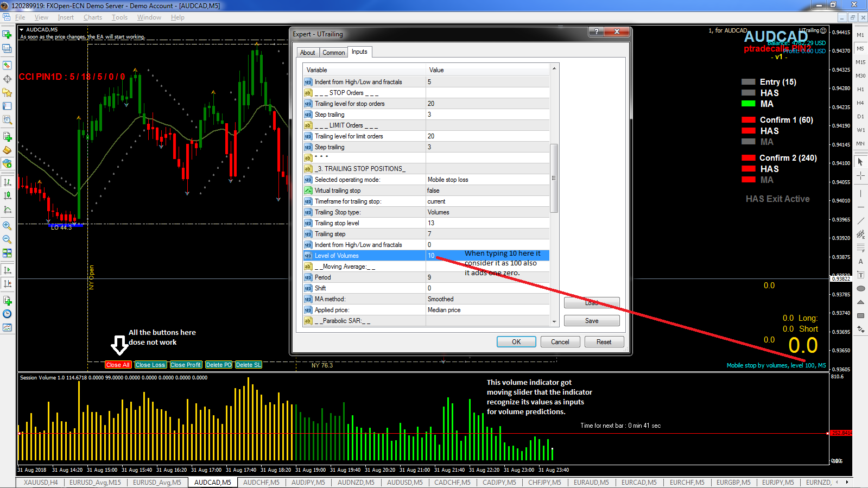Open the chart templates icon

click(x=7, y=327)
